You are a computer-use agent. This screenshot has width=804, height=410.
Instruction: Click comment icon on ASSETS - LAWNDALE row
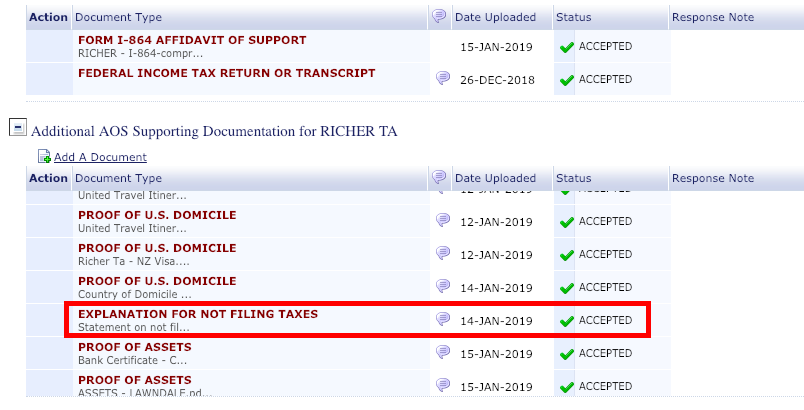[443, 385]
